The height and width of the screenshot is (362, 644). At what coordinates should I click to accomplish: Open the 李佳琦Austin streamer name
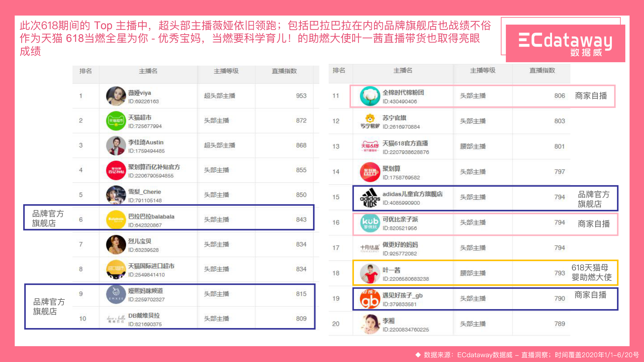[x=146, y=143]
